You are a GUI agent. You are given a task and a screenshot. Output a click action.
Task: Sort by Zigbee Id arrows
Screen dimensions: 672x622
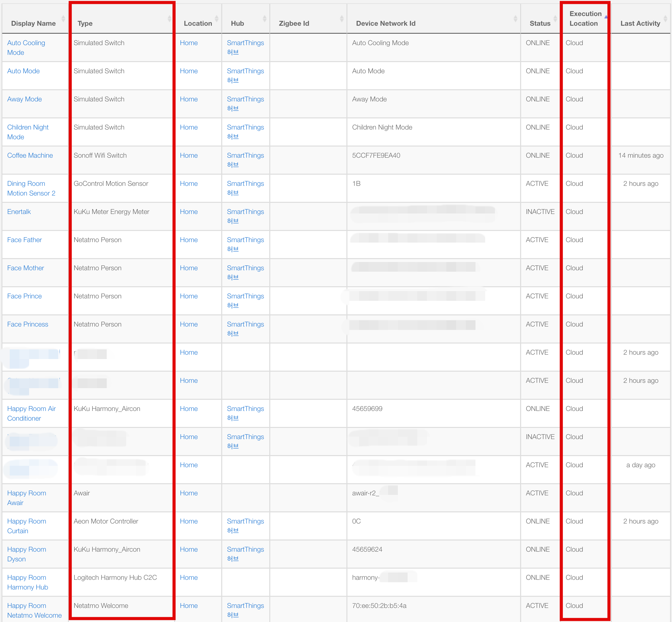coord(342,19)
